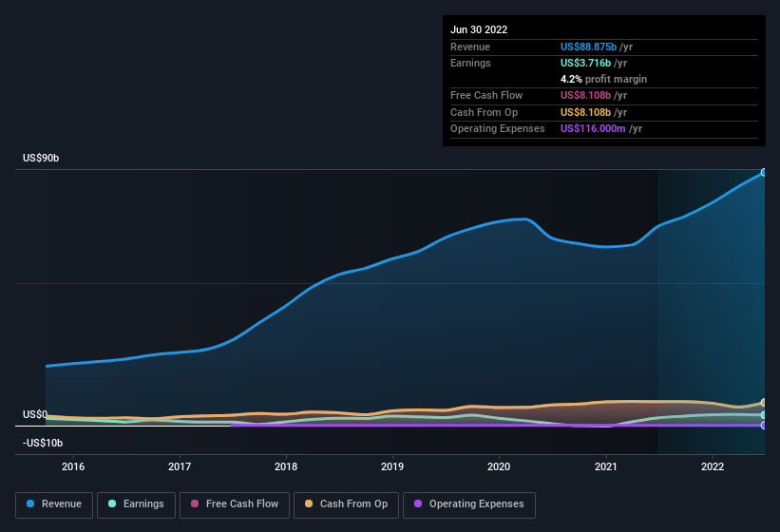This screenshot has height=532, width=780.
Task: Click the purple Operating Expenses legend dot
Action: pyautogui.click(x=418, y=503)
